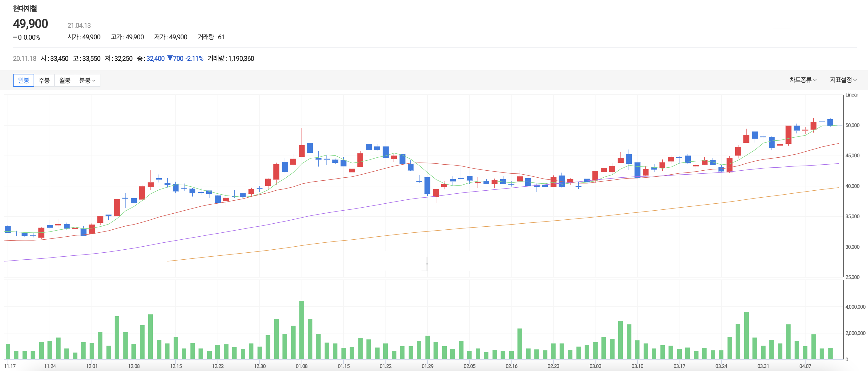This screenshot has height=371, width=868.
Task: Click the blue closing price 32,400
Action: pos(155,58)
